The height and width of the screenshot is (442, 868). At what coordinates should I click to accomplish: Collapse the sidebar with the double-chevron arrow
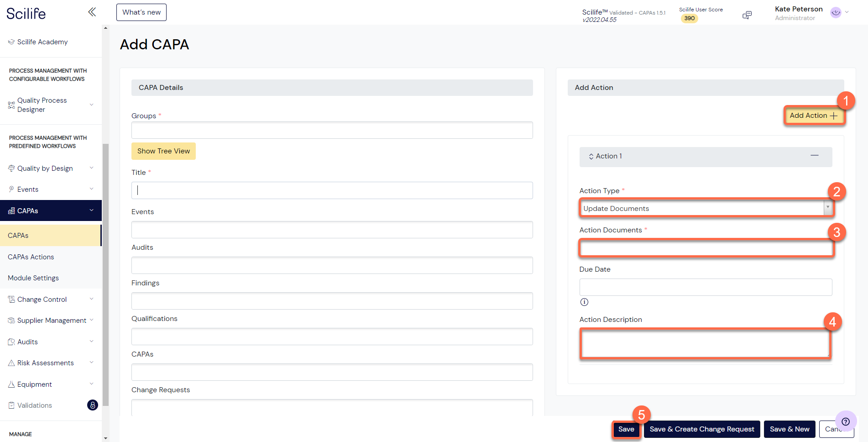tap(92, 12)
